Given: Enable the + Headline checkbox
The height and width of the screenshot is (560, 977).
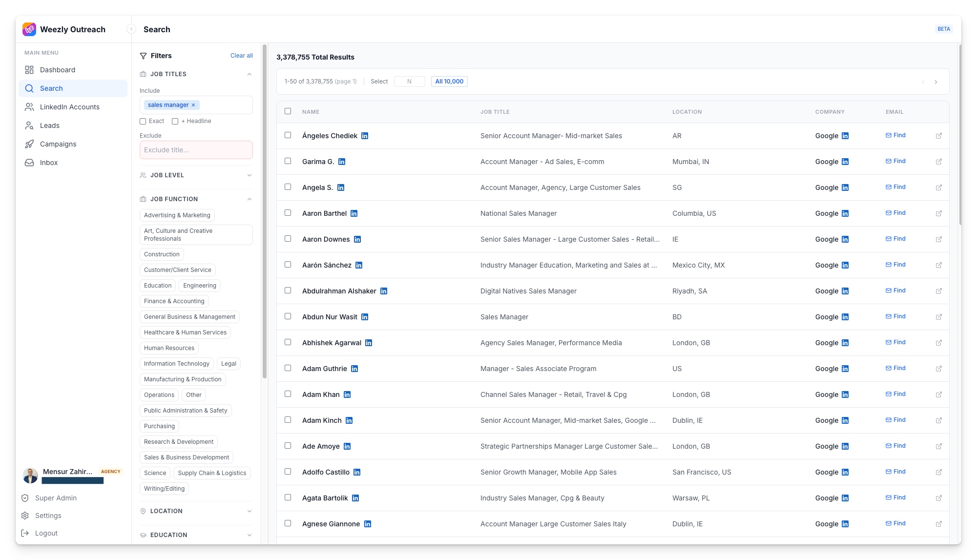Looking at the screenshot, I should (x=175, y=121).
